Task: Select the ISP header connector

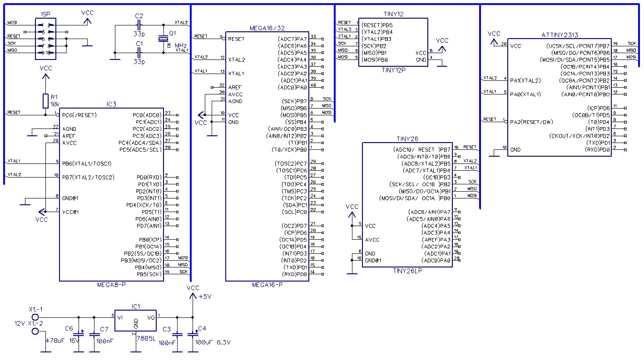Action: point(46,39)
